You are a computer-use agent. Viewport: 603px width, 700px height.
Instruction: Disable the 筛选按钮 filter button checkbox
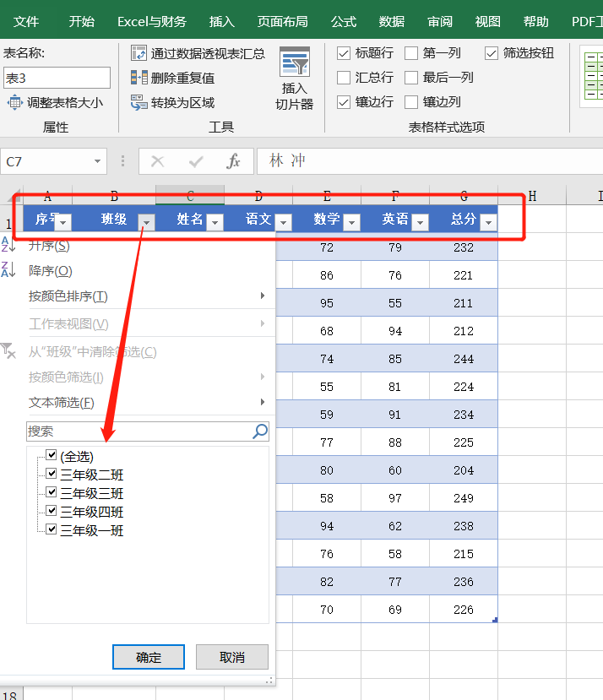tap(492, 53)
